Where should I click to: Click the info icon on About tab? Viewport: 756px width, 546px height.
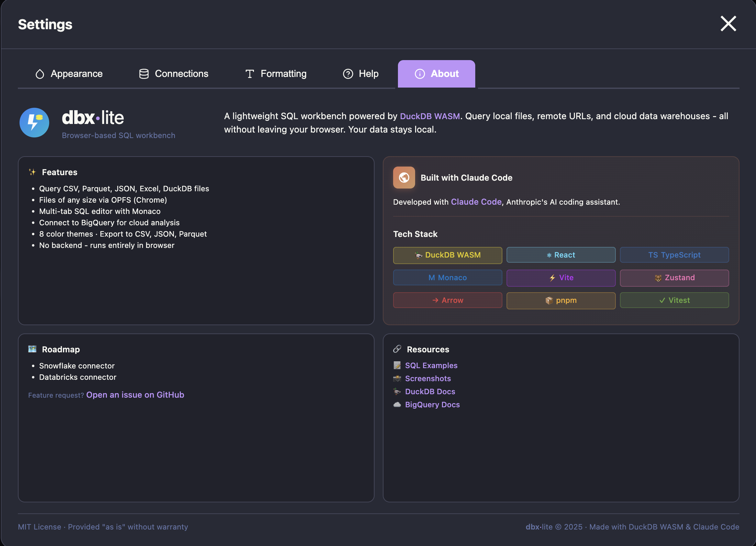[x=420, y=74]
